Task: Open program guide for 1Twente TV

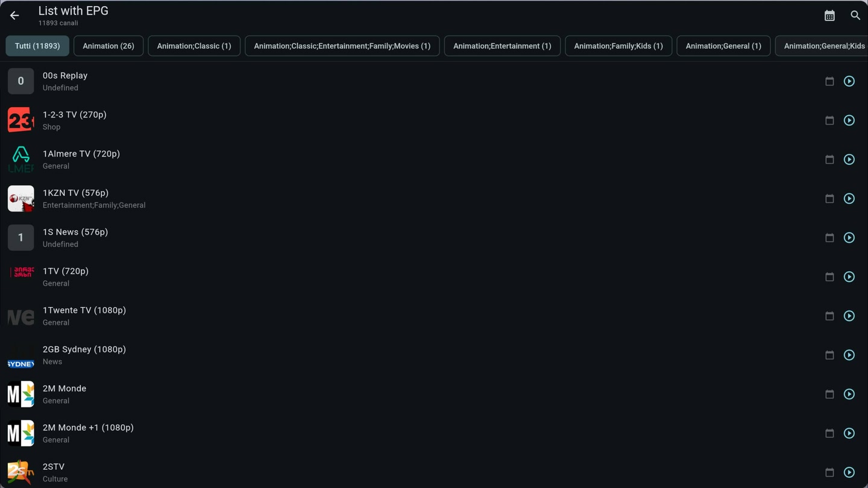Action: pos(829,316)
